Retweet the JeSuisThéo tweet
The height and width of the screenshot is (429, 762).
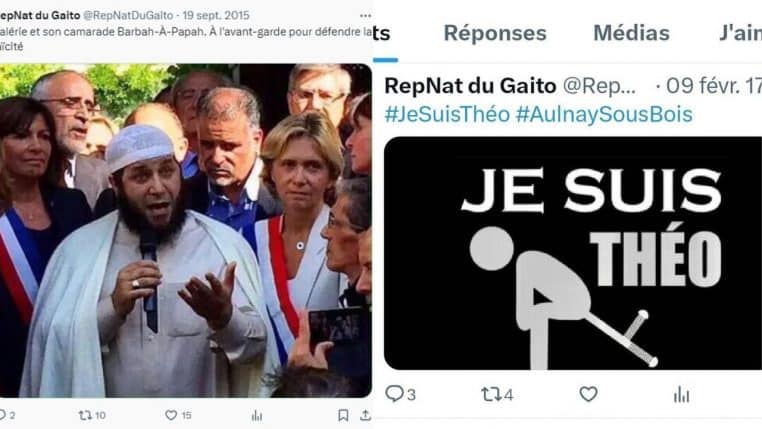pyautogui.click(x=490, y=394)
